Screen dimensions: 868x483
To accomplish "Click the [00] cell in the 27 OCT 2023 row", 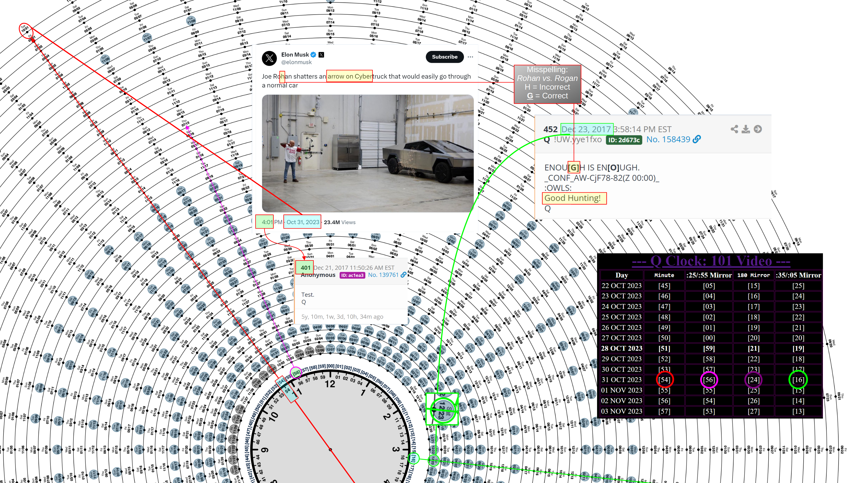I will point(709,338).
